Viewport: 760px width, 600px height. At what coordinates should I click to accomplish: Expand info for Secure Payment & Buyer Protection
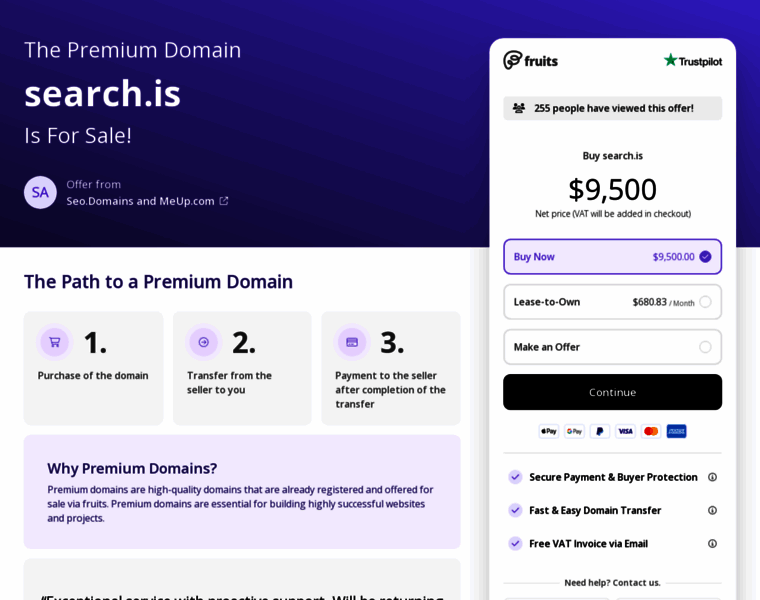[712, 477]
